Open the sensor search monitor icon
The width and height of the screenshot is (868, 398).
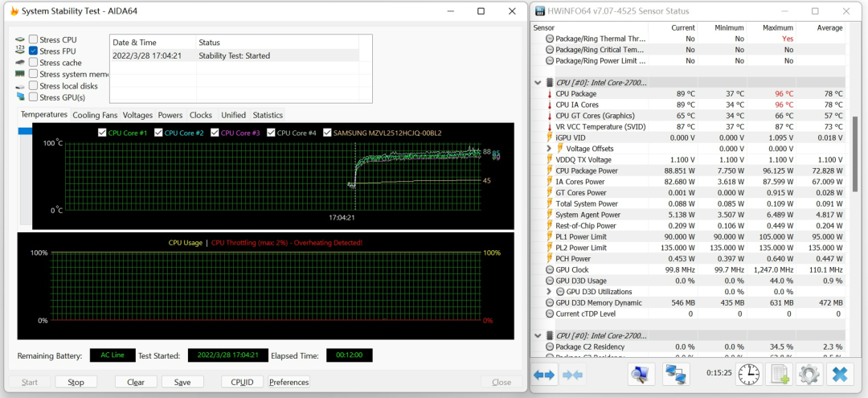coord(640,375)
